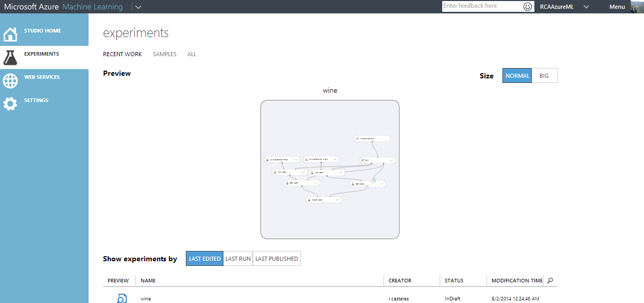Expand the Machine Learning dropdown chevron
The image size is (644, 303).
coord(138,7)
